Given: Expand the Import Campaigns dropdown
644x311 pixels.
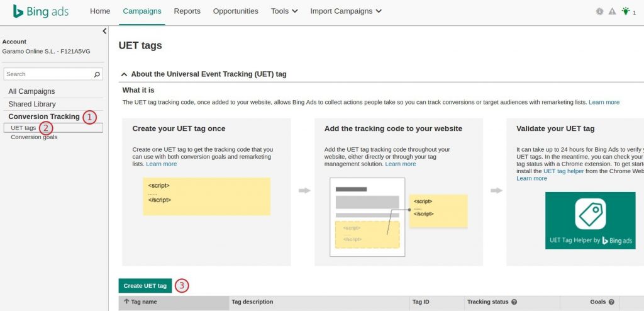Looking at the screenshot, I should pos(345,11).
